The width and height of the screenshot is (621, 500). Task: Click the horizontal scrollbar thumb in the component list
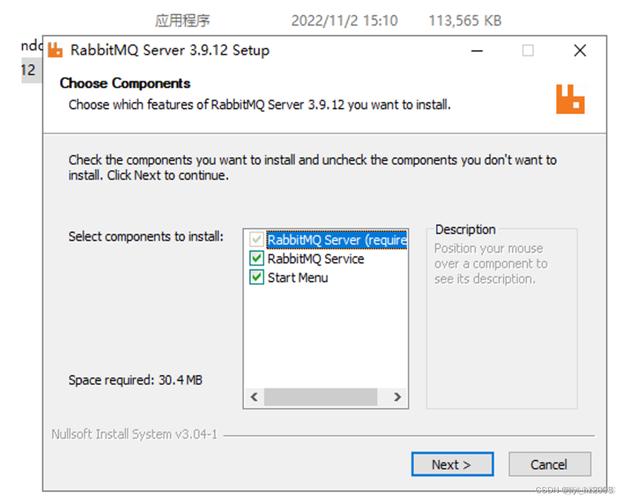click(320, 397)
